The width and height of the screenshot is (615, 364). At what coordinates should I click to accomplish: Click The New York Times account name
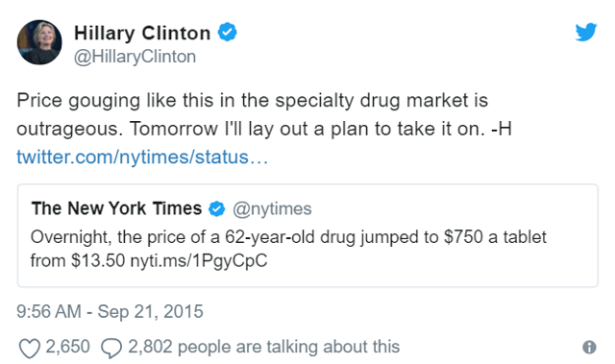[116, 208]
